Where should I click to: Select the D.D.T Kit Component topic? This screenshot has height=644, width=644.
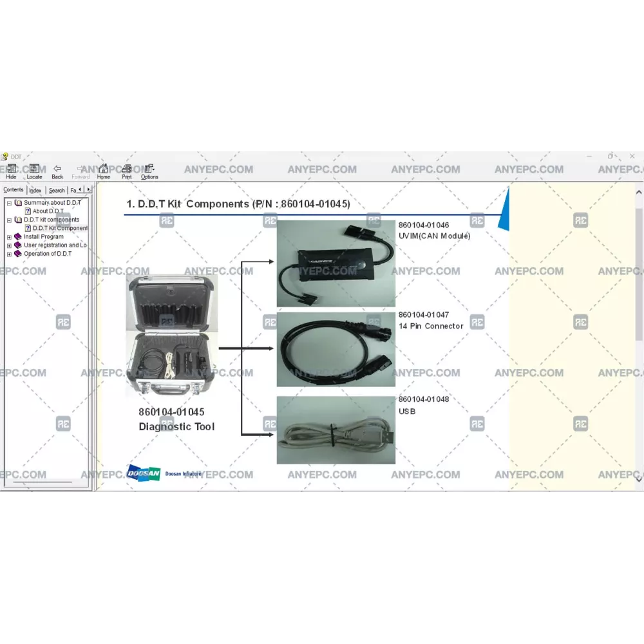pos(60,228)
